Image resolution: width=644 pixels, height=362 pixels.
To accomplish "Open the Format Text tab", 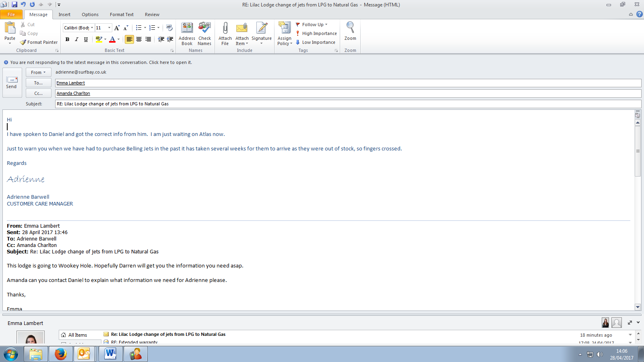I will 122,14.
